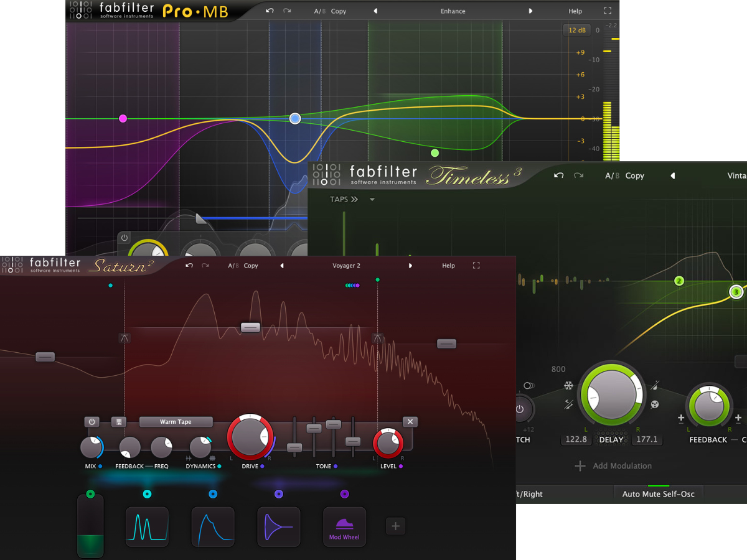Image resolution: width=747 pixels, height=560 pixels.
Task: Toggle the small switch above Pitch power button
Action: click(529, 386)
